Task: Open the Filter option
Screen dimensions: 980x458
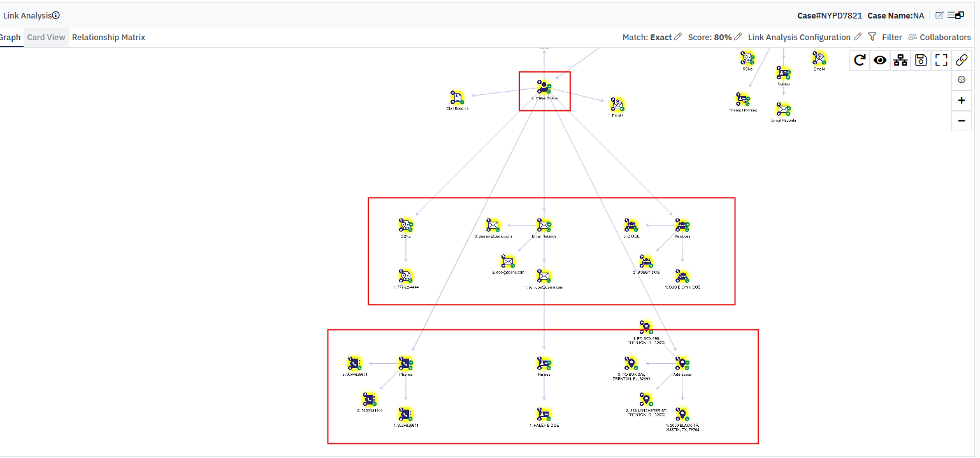Action: pyautogui.click(x=885, y=37)
